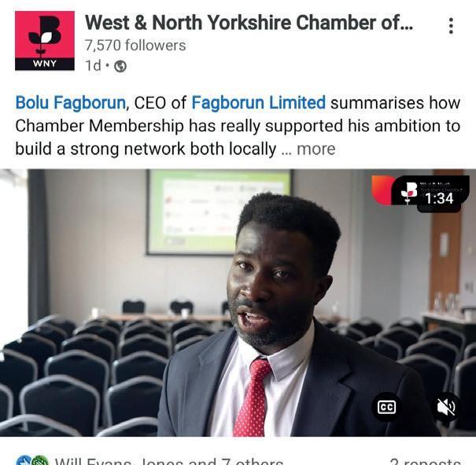
Task: Toggle closed captions with the CC button
Action: point(386,407)
